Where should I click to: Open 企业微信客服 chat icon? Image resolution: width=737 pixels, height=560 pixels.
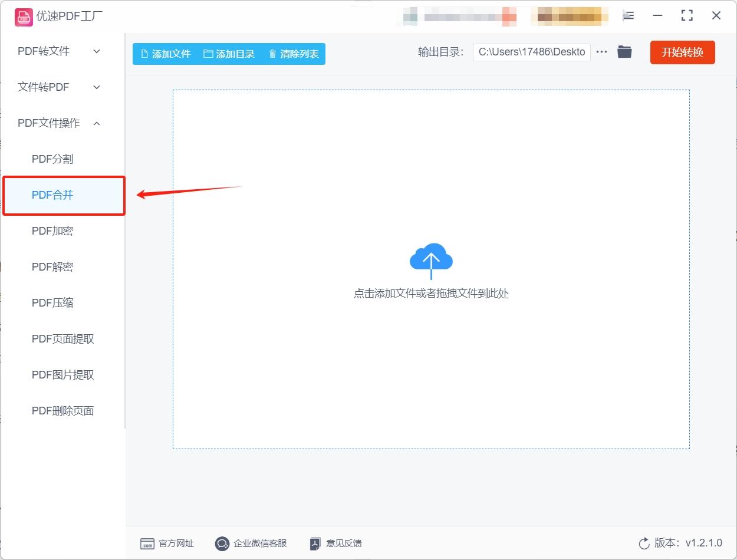222,543
